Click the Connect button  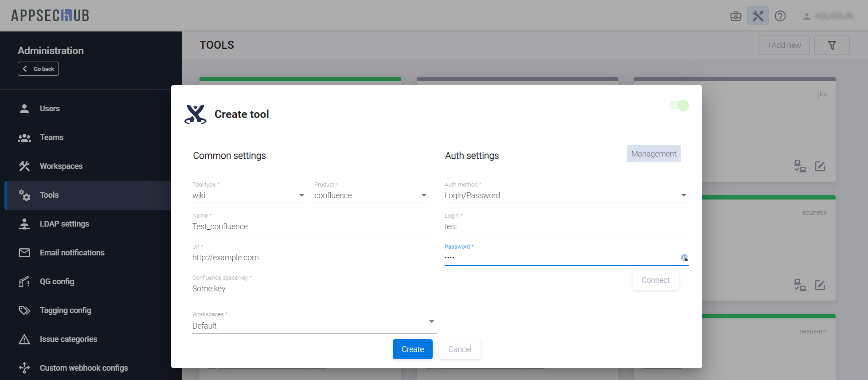coord(655,280)
